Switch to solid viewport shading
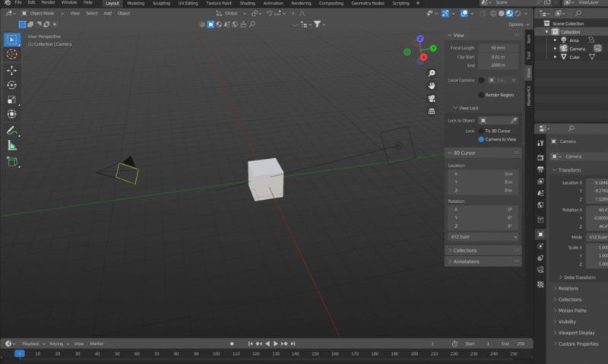This screenshot has height=364, width=608. point(502,13)
